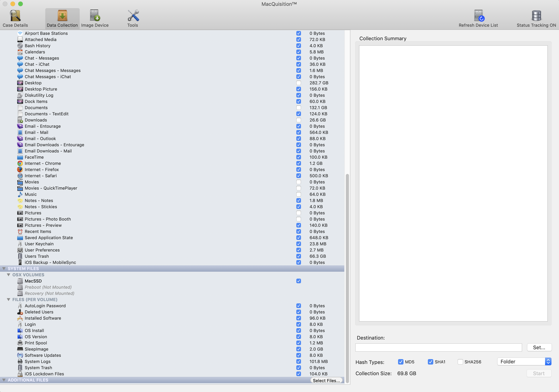Enable the Documents 132.1 GB checkbox
The image size is (559, 392).
point(298,108)
